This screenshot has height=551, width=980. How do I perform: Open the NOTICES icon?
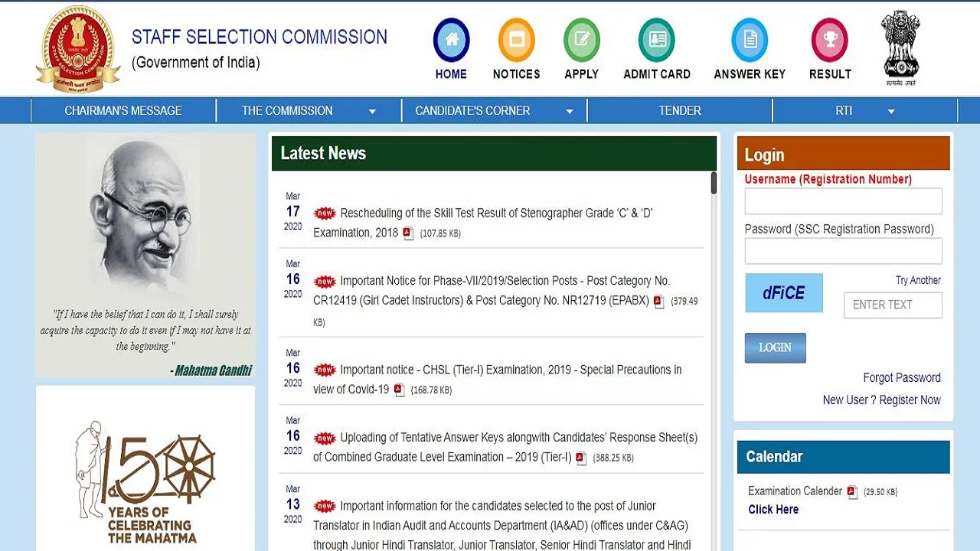tap(517, 41)
